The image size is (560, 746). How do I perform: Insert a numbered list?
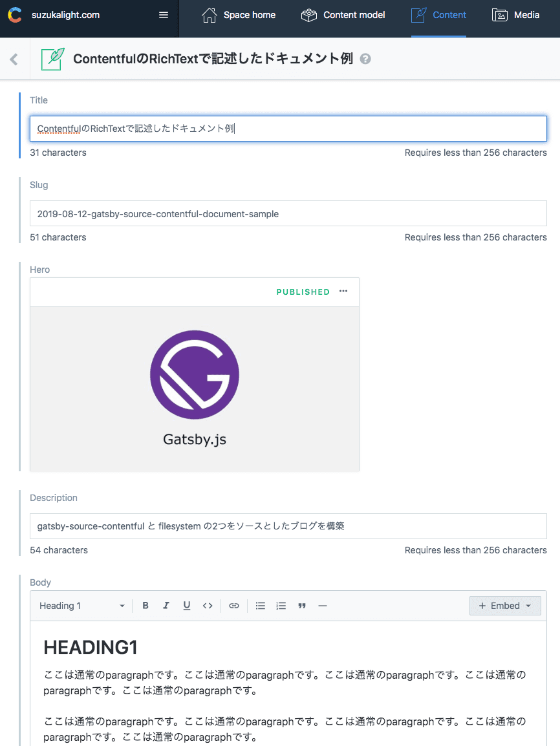click(x=281, y=606)
